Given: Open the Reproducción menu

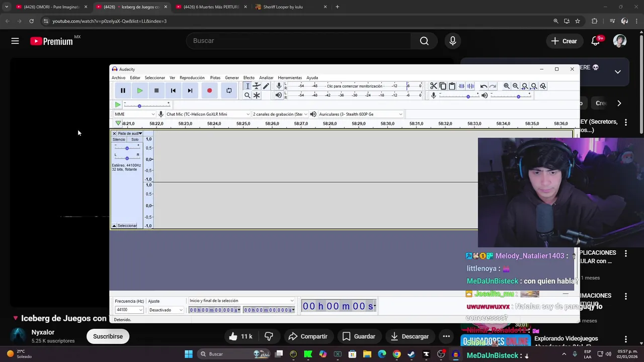Looking at the screenshot, I should tap(192, 77).
